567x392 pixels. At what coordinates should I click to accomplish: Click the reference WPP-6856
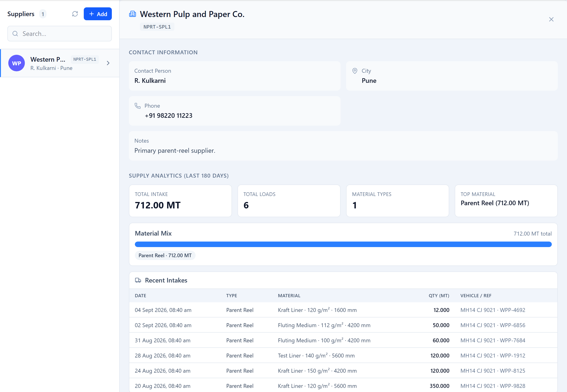[512, 326]
